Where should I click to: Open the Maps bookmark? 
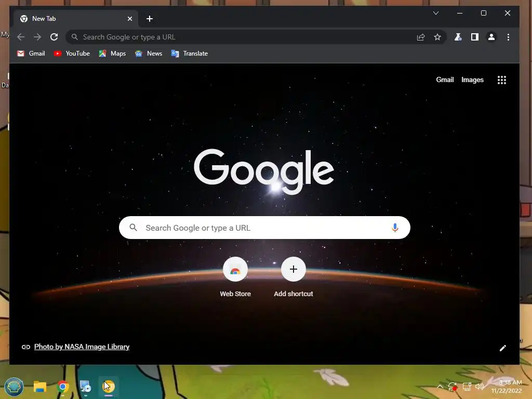(112, 54)
